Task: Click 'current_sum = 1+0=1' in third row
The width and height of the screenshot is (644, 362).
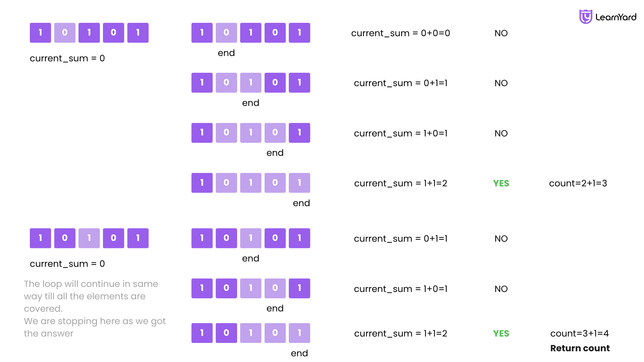Action: pos(401,133)
